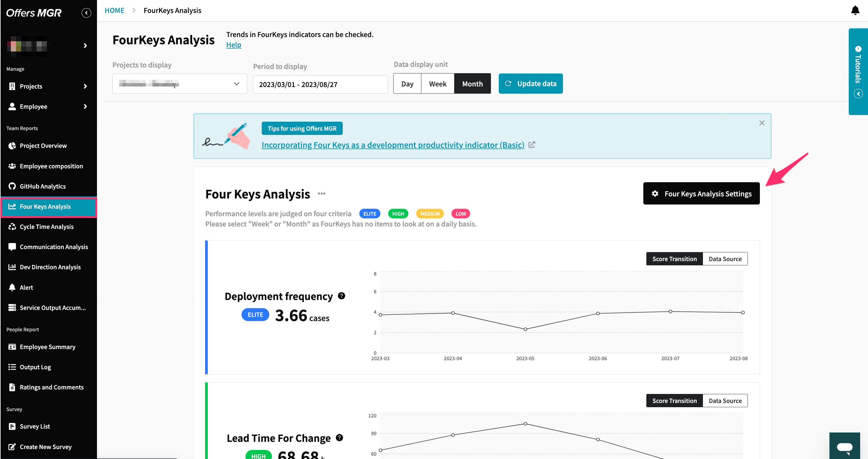Click the Four Keys Analysis chart icon
Viewport: 868px width, 459px height.
tap(12, 206)
